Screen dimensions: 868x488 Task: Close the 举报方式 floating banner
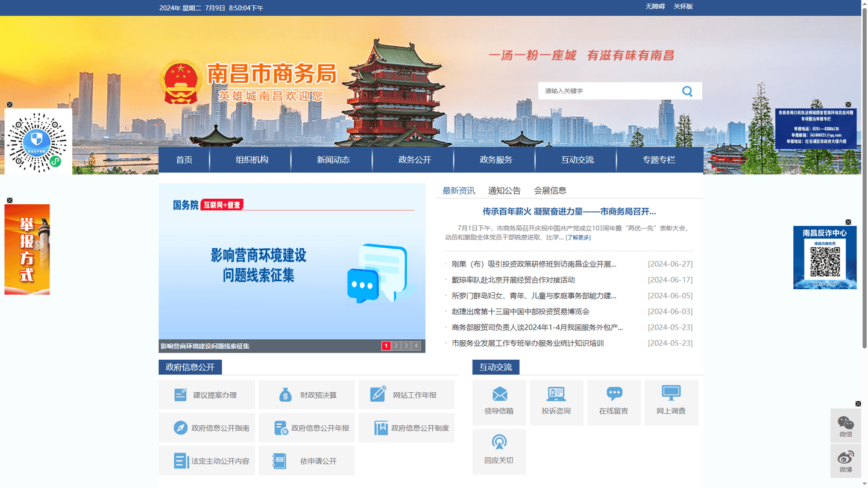10,200
